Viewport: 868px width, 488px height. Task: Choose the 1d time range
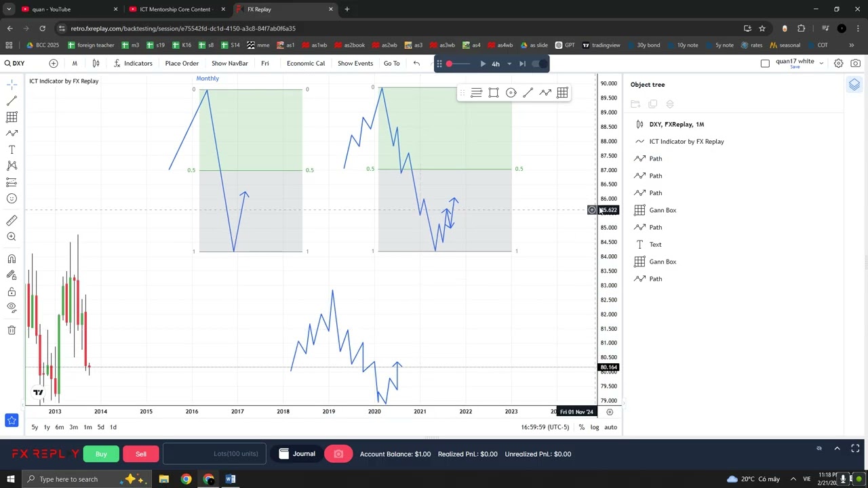coord(113,427)
